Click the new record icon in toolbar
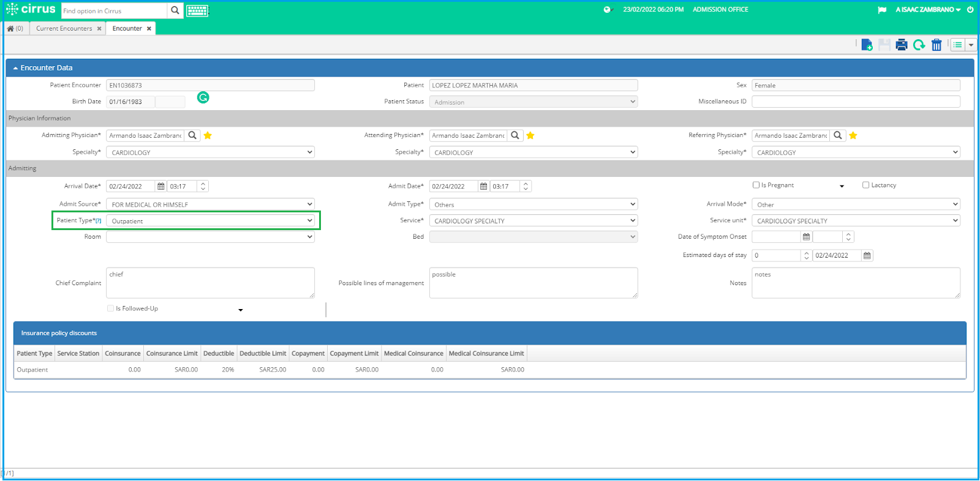Screen dimensions: 980x481 pos(867,45)
